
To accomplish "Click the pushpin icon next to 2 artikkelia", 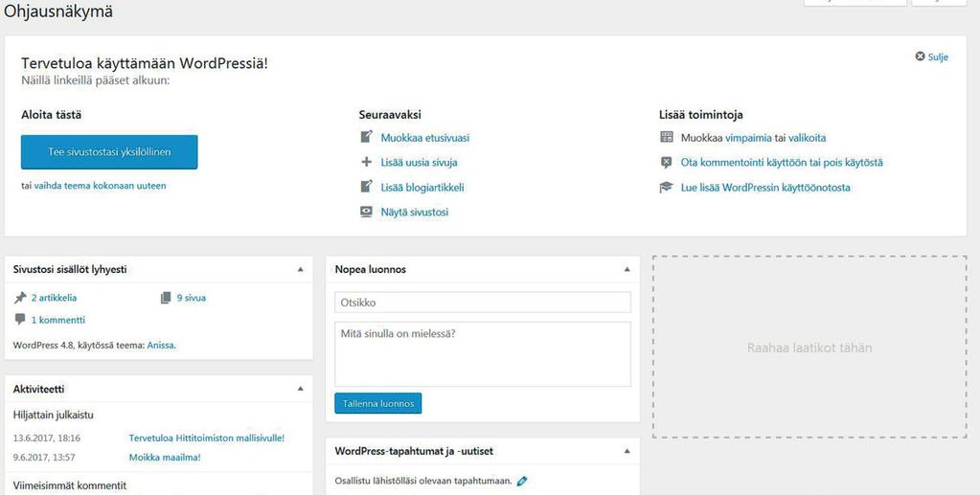I will click(x=21, y=298).
